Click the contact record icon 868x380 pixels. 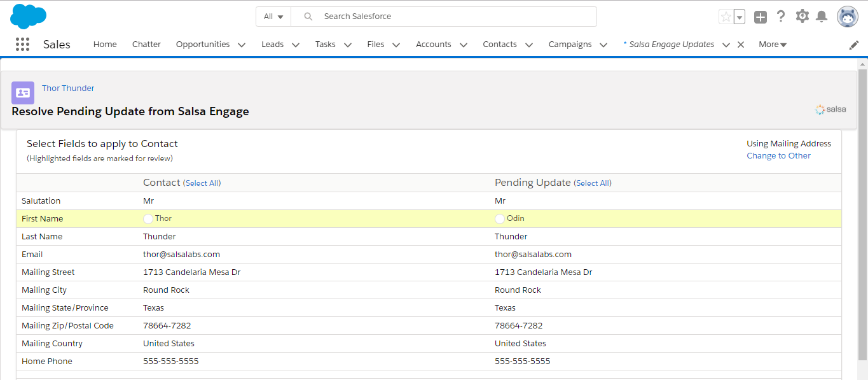coord(23,93)
